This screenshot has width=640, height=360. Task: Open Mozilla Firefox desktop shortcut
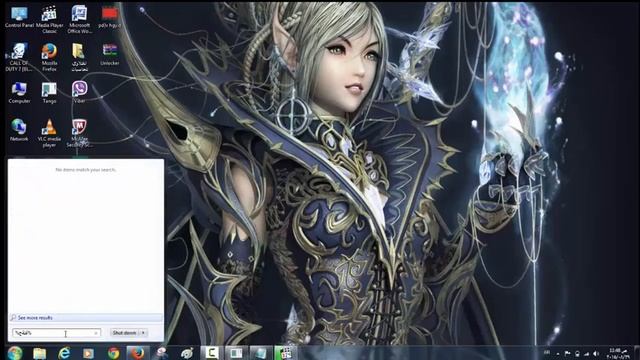coord(49,57)
